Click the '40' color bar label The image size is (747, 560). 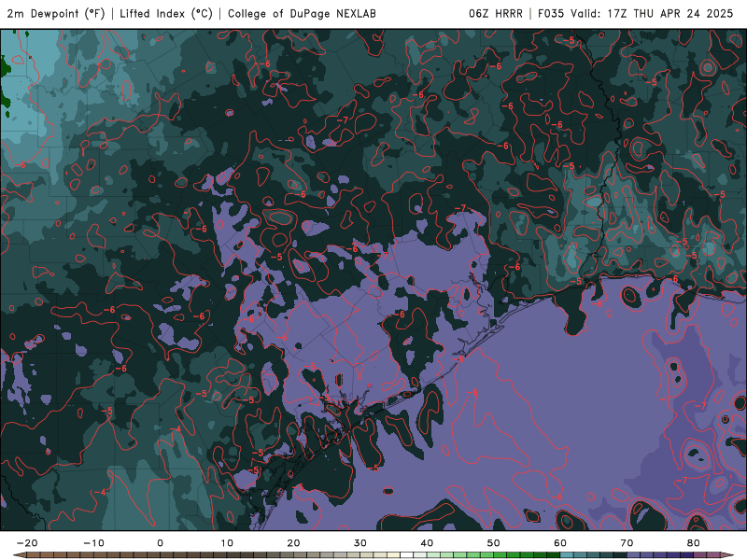pos(427,543)
